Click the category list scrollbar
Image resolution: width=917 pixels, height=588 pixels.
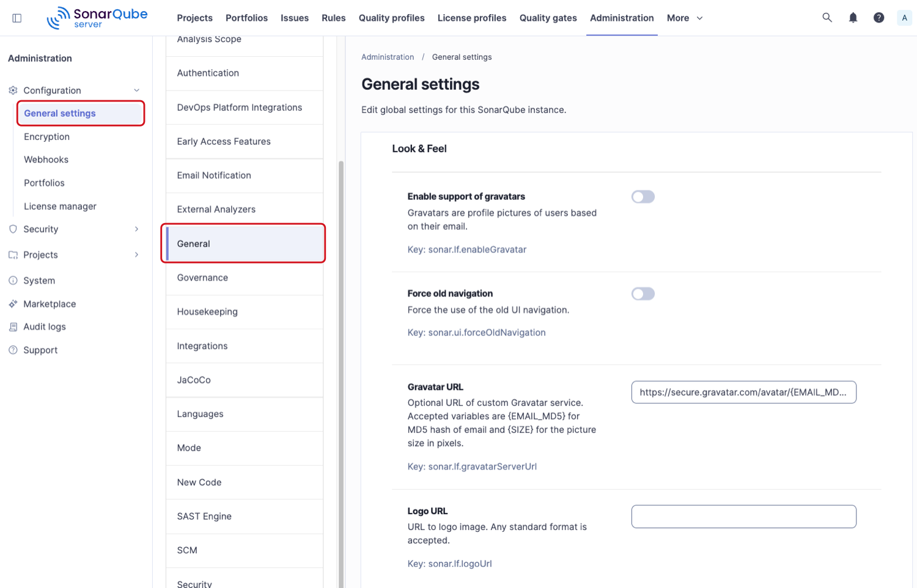pyautogui.click(x=341, y=374)
